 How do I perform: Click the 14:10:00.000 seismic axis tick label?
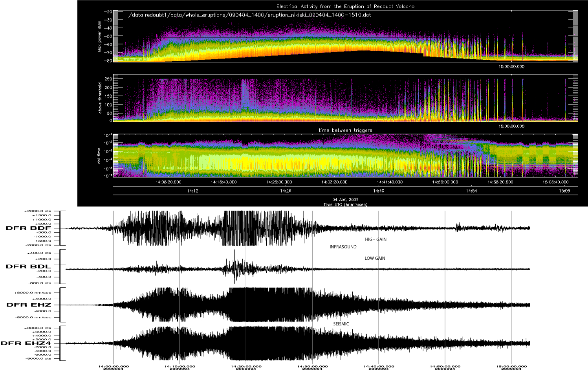[180, 366]
